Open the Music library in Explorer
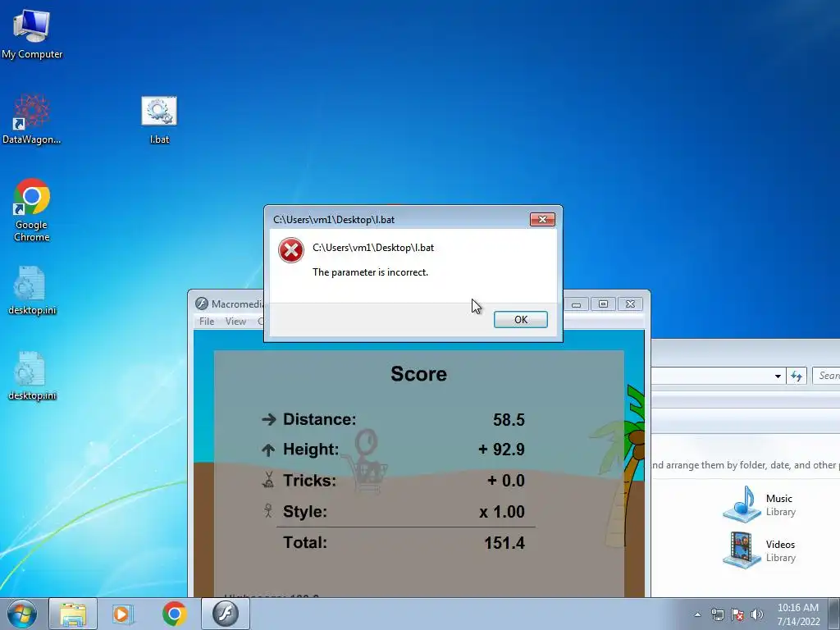 [759, 504]
